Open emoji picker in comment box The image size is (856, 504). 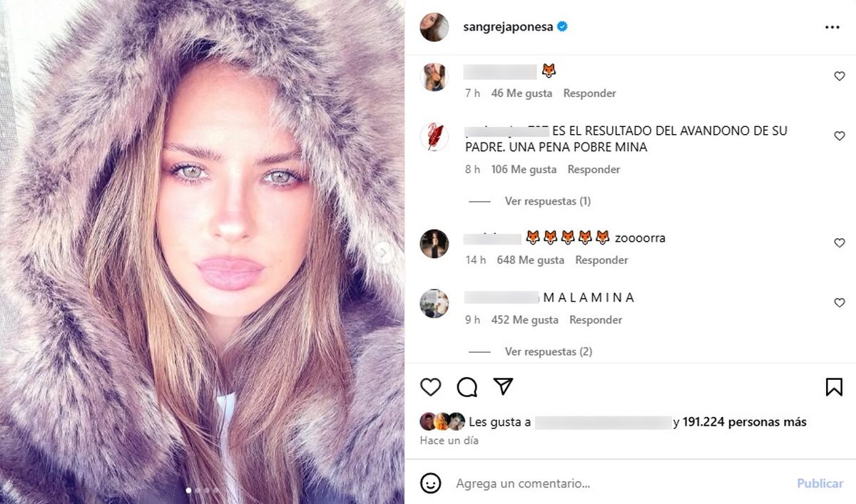pos(430,483)
